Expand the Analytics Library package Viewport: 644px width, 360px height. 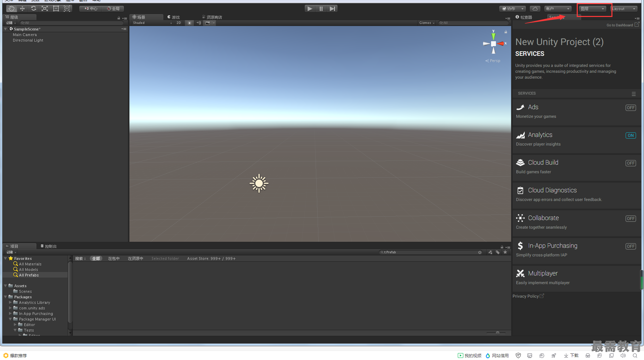tap(10, 302)
